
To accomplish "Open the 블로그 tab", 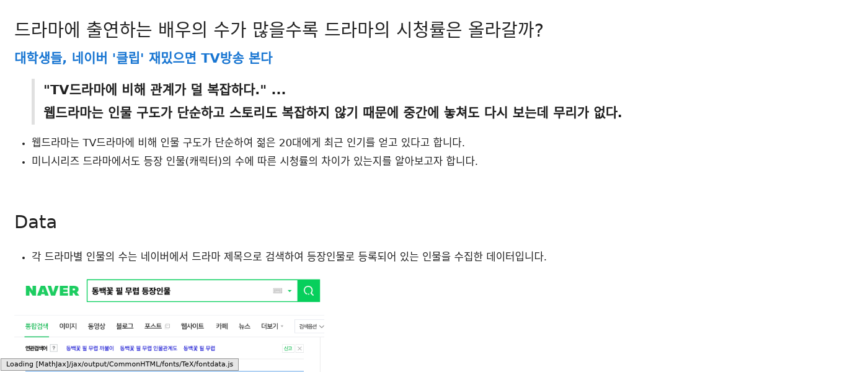I will 125,326.
